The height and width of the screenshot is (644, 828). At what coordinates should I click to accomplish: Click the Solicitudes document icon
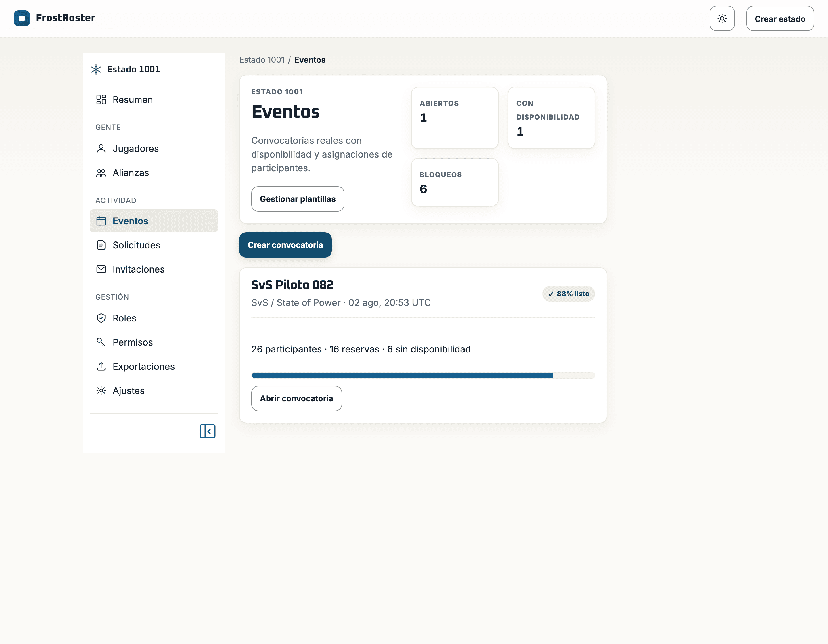[x=101, y=245]
